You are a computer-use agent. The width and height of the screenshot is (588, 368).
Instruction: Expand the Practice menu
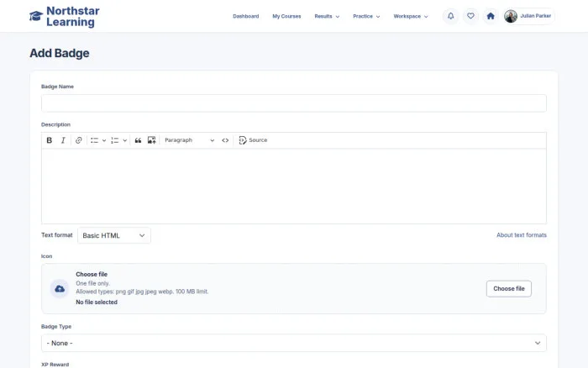(366, 17)
